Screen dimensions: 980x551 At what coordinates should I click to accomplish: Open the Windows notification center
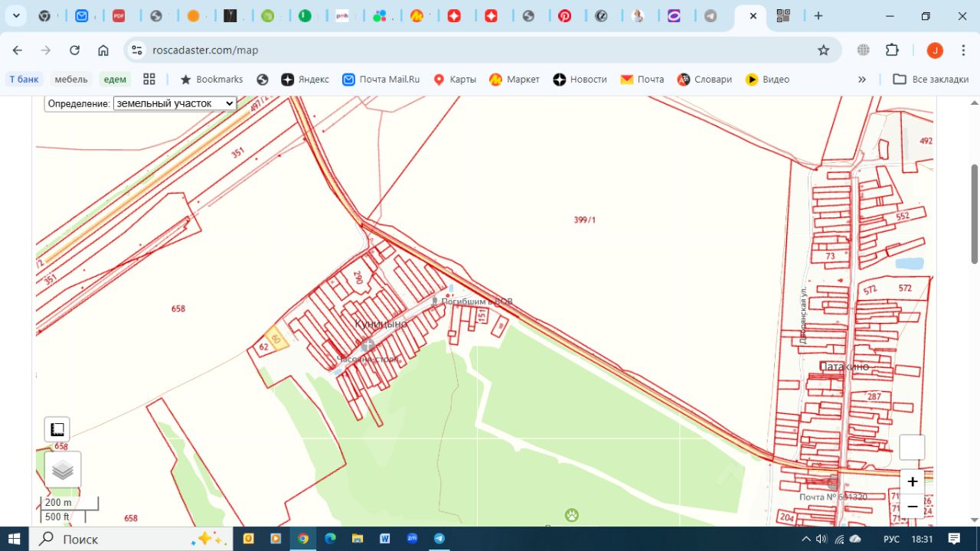tap(954, 539)
